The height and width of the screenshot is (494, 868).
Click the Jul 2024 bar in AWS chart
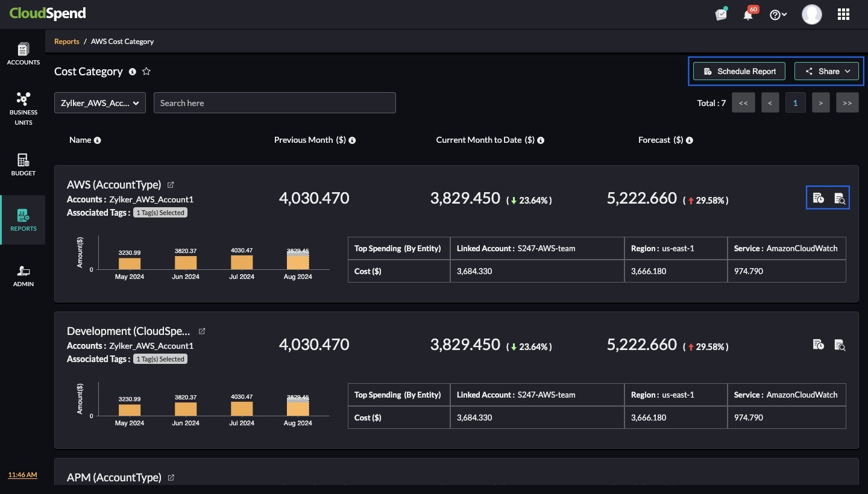(x=242, y=262)
